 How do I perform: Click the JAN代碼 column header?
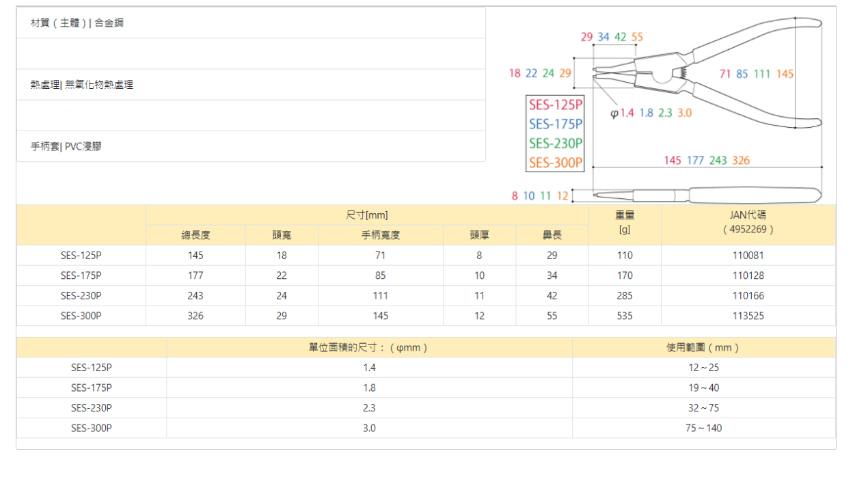(748, 222)
